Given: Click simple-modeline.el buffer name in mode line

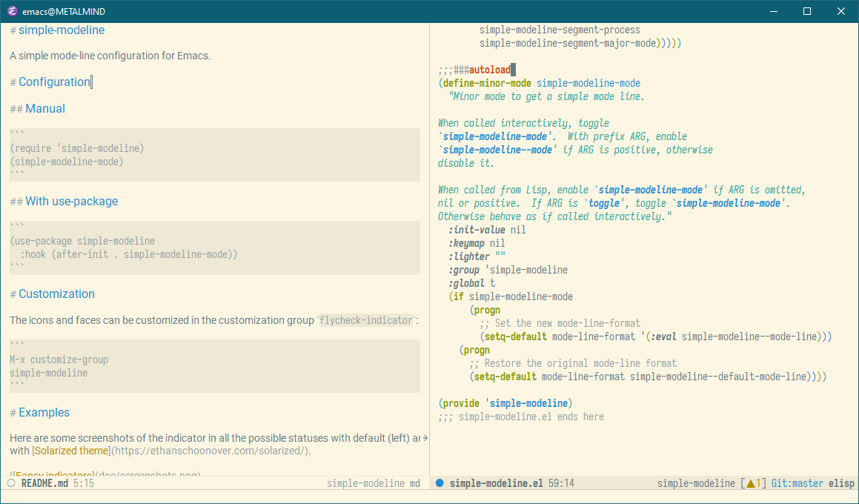Looking at the screenshot, I should [x=497, y=483].
